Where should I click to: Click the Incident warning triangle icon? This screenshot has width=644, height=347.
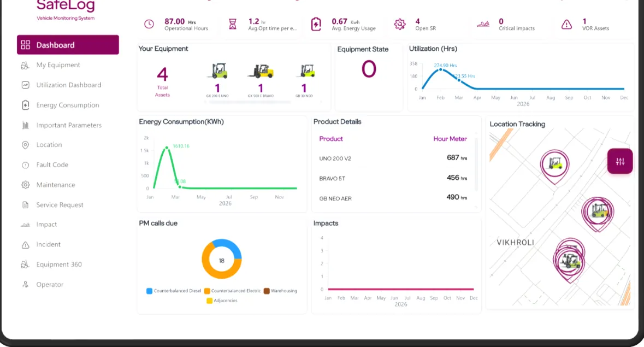pyautogui.click(x=26, y=245)
